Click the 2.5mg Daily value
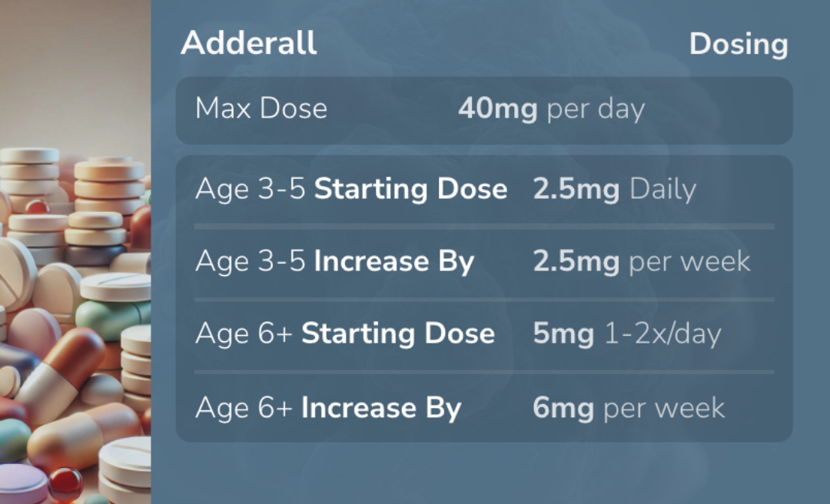Viewport: 830px width, 504px height. point(614,189)
